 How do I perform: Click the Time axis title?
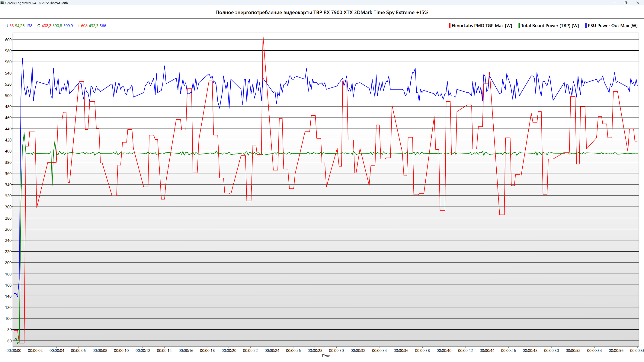coord(325,356)
